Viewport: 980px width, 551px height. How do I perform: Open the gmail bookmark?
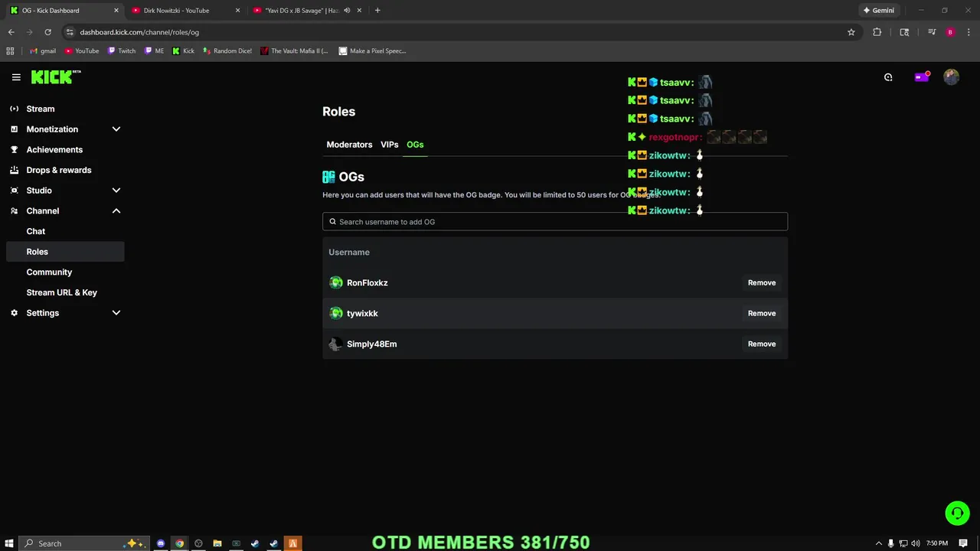[x=43, y=51]
